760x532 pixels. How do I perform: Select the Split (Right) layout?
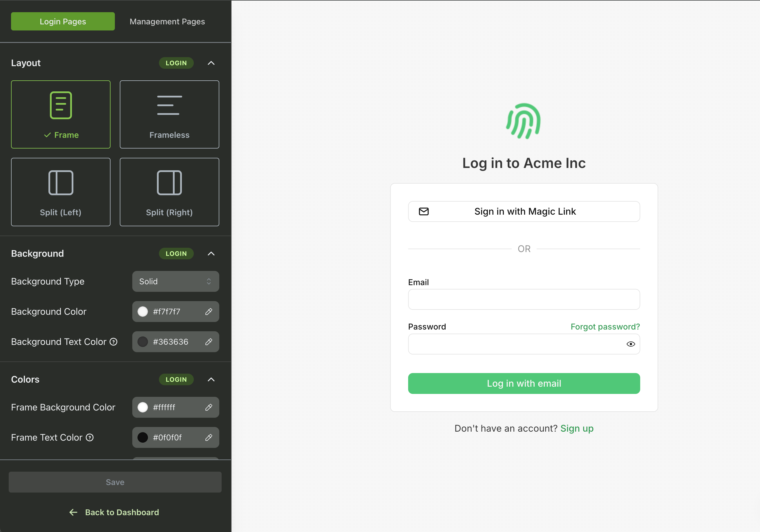tap(169, 192)
